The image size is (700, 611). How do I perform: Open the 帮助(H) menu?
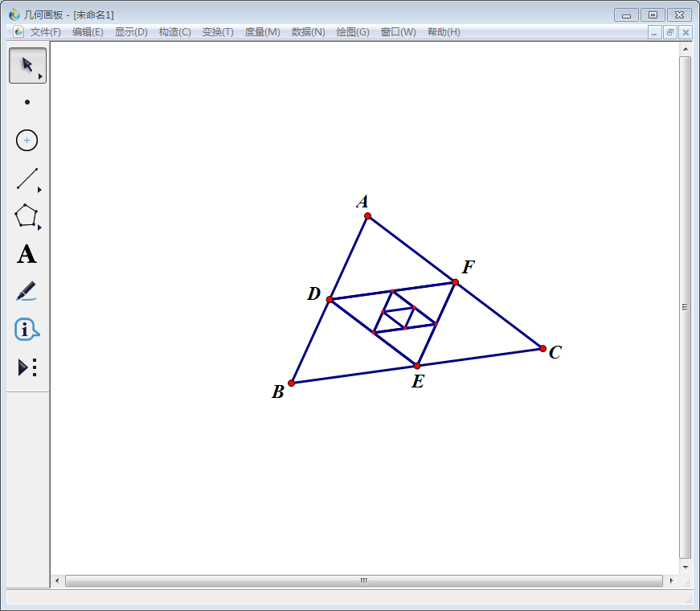tap(444, 32)
